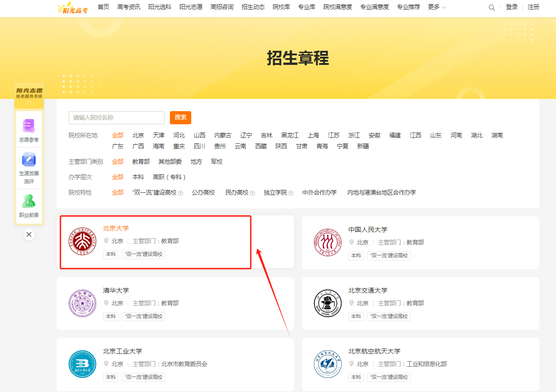Focus the 请输入院校名称 search field
Viewport: 556px width, 392px height.
pos(117,118)
